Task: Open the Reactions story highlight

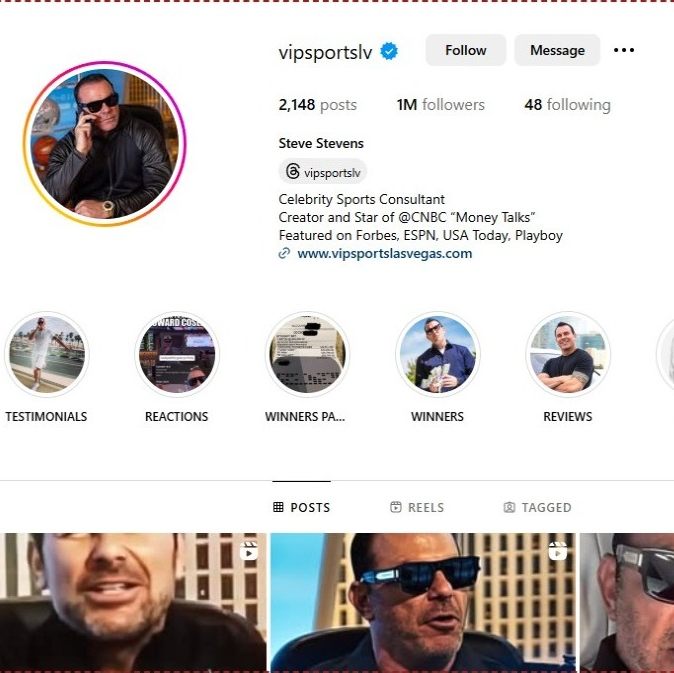Action: pyautogui.click(x=177, y=354)
